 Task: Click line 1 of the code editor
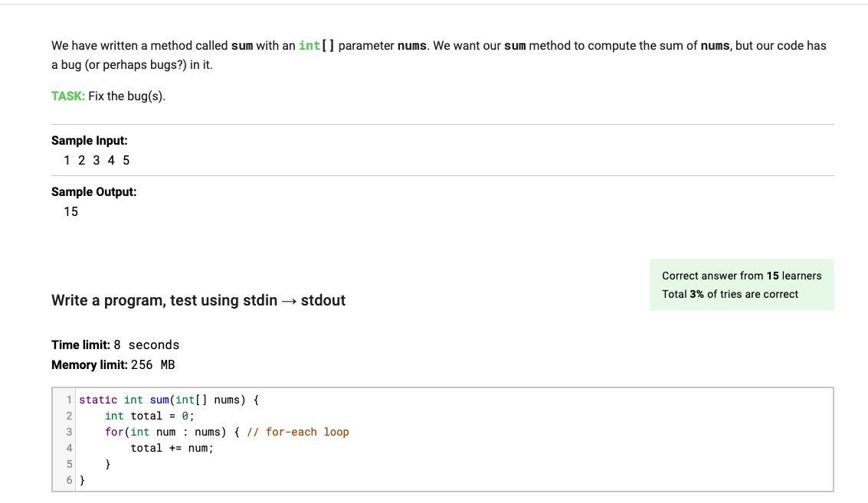pyautogui.click(x=169, y=400)
